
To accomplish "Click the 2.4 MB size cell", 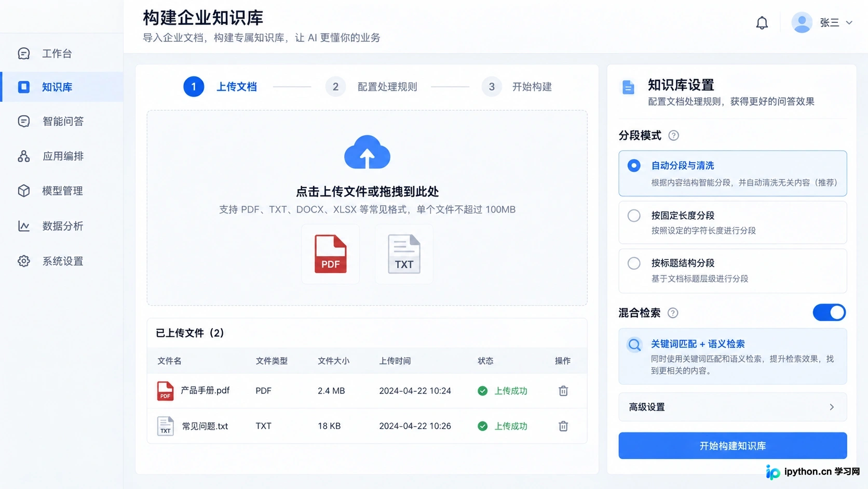I will (331, 391).
